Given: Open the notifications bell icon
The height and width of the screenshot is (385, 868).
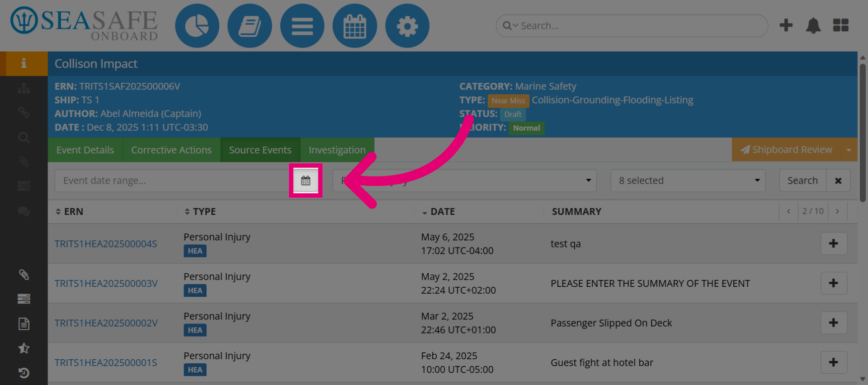Looking at the screenshot, I should click(x=813, y=25).
